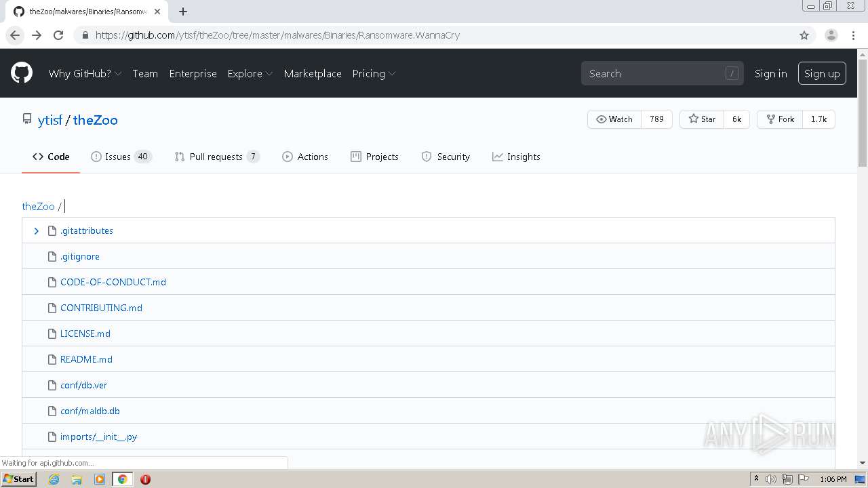Viewport: 868px width, 488px height.
Task: Open the Security tab
Action: click(x=446, y=157)
